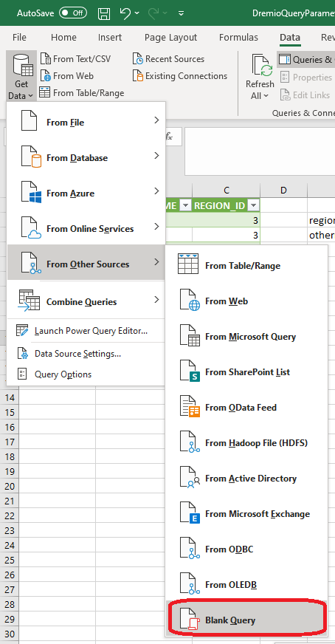
Task: Open Existing Connections
Action: (x=180, y=76)
